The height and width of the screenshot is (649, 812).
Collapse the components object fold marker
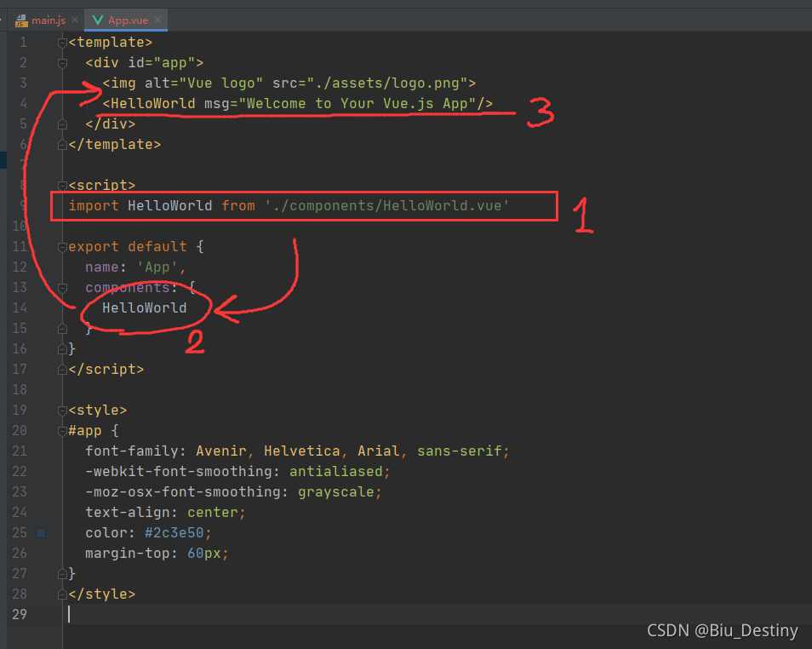tap(63, 288)
